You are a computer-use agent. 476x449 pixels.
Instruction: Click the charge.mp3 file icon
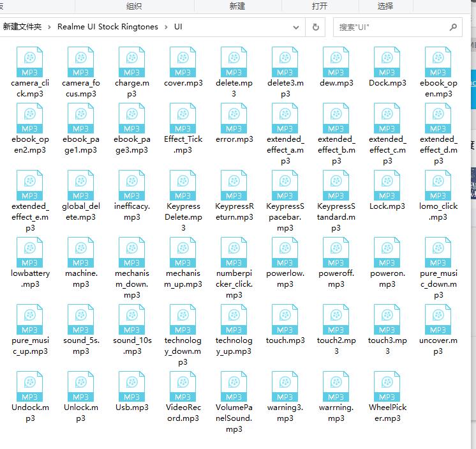pos(131,62)
